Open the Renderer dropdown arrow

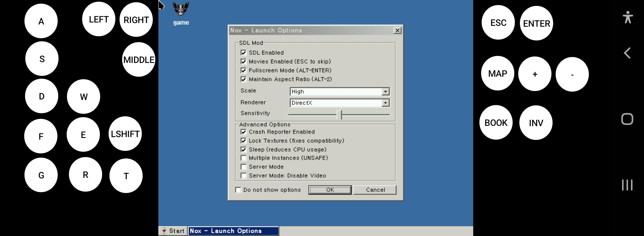coord(385,103)
